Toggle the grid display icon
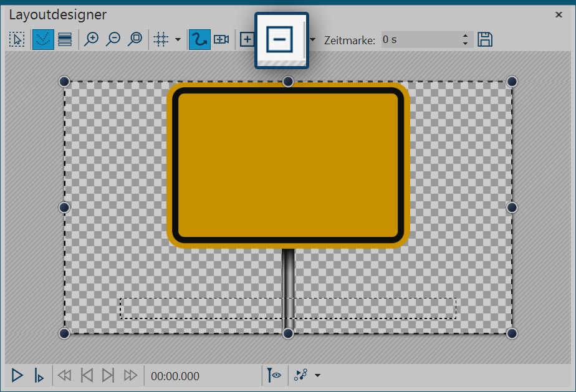 coord(161,40)
